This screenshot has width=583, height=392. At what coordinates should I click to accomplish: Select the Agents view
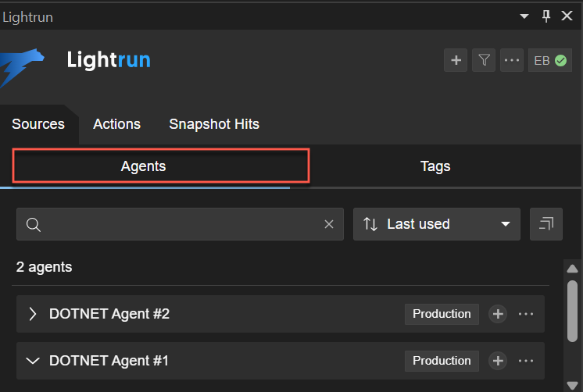[x=144, y=166]
